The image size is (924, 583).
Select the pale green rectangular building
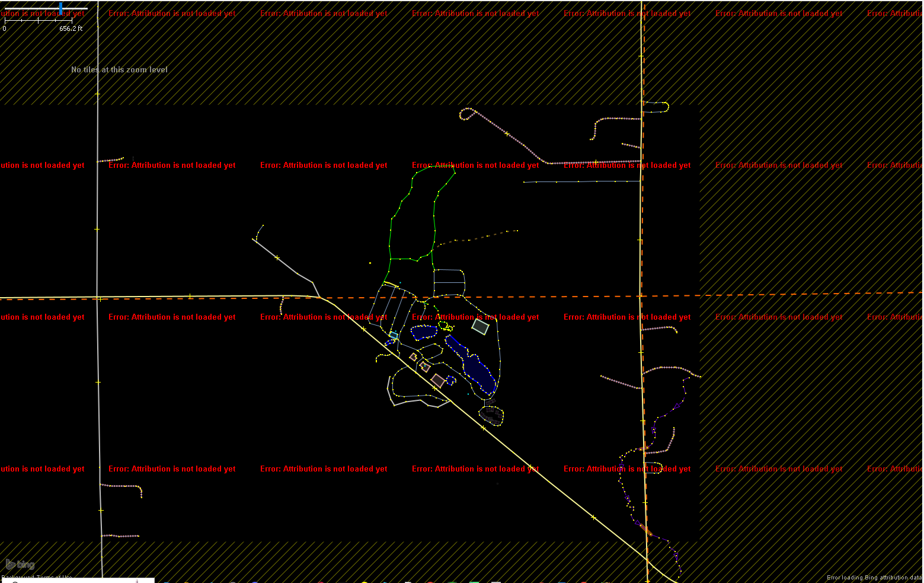[480, 326]
